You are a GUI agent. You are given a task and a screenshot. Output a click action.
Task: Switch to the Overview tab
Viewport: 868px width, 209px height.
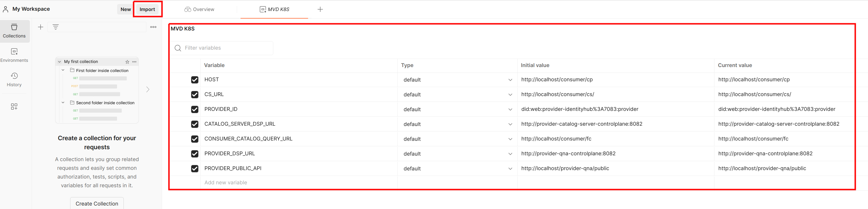point(199,10)
